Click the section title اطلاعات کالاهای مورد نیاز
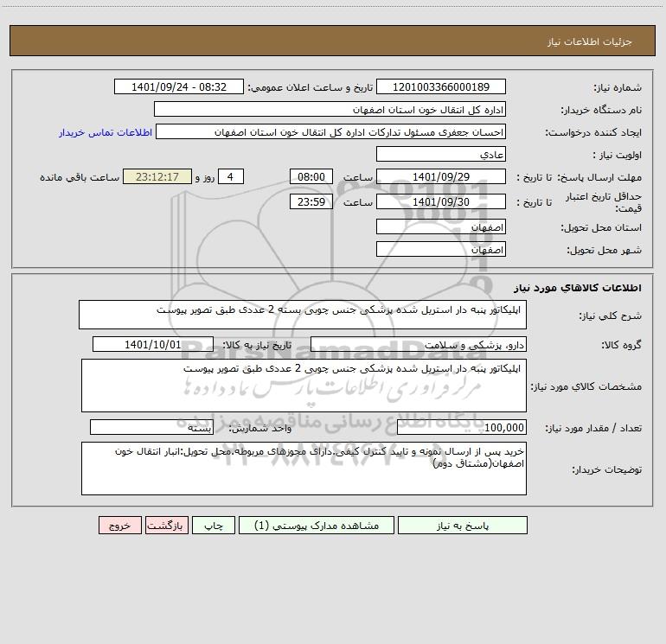Screen dimensions: 666x644 tap(578, 288)
